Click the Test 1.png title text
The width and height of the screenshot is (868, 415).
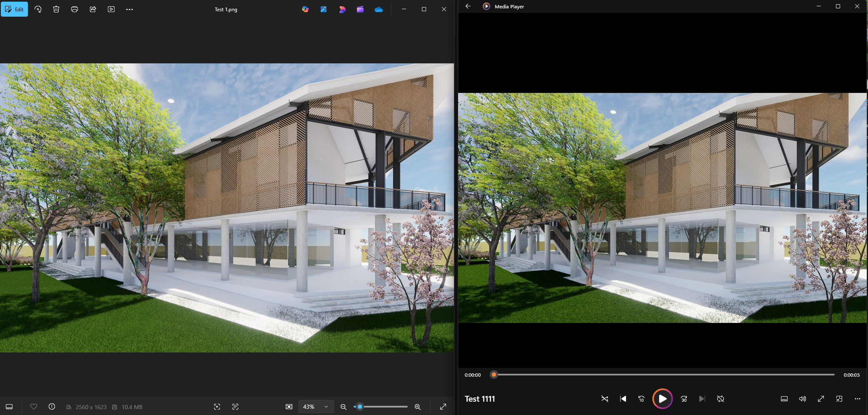coord(226,10)
